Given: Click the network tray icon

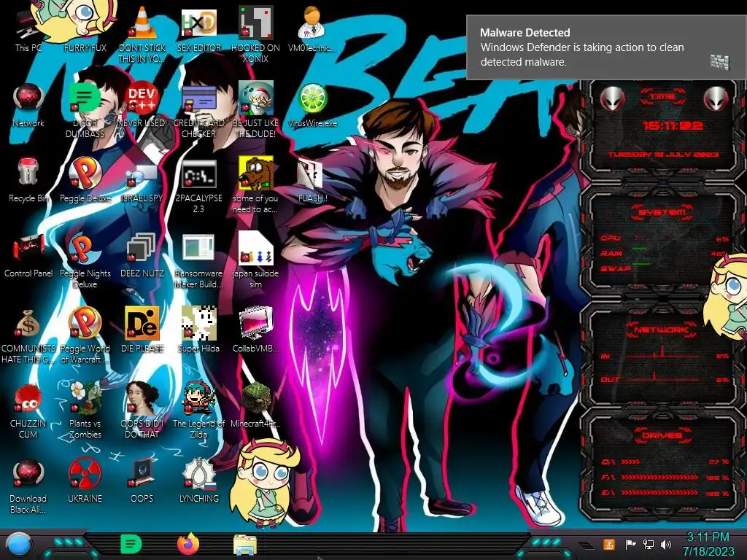Looking at the screenshot, I should tap(649, 544).
